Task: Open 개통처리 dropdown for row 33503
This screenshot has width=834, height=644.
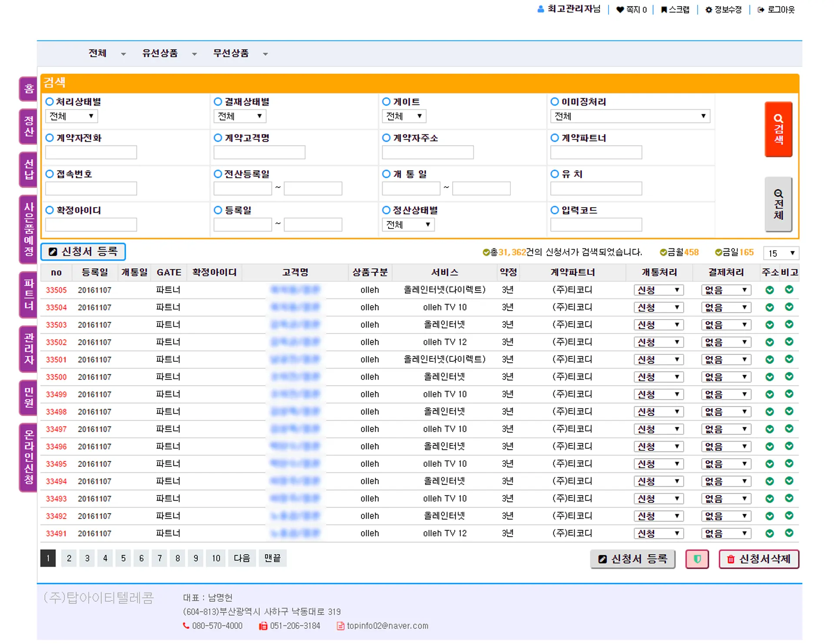Action: (658, 325)
